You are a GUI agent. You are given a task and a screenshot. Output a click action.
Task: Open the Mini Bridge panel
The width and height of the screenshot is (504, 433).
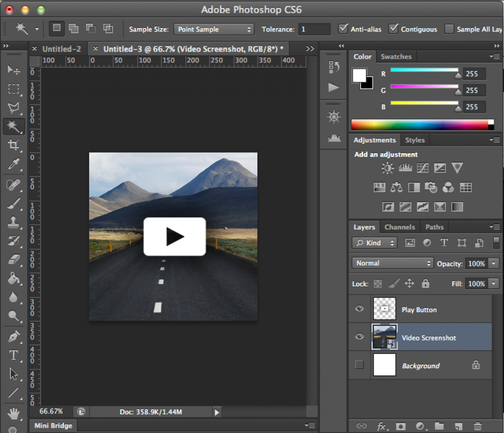tap(53, 425)
